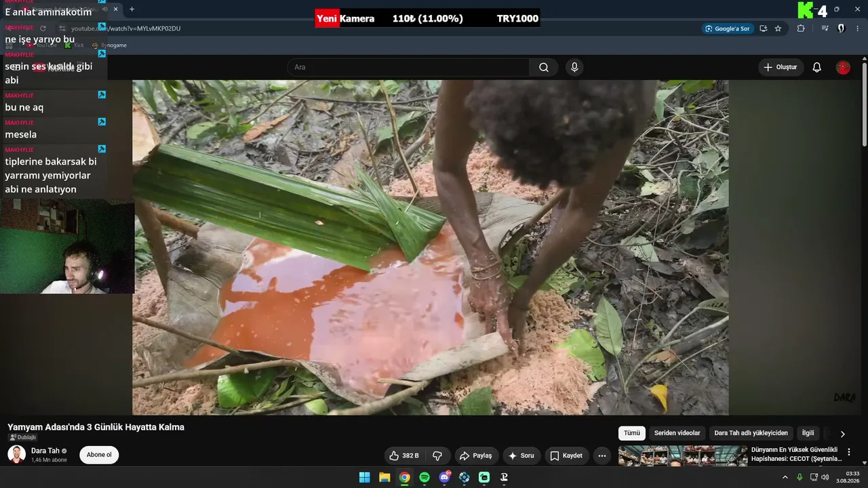Open the Chrome extensions puzzle icon
868x488 pixels.
click(x=801, y=28)
